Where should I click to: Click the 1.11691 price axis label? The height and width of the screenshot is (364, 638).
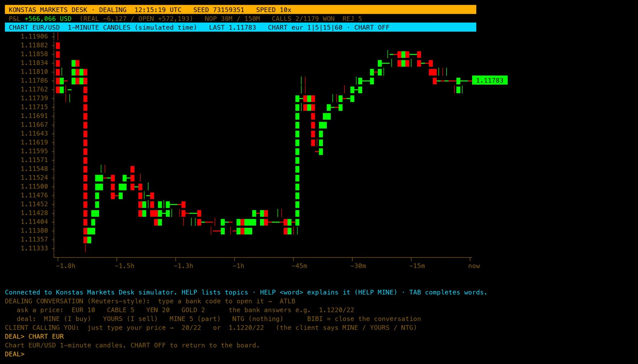(34, 116)
